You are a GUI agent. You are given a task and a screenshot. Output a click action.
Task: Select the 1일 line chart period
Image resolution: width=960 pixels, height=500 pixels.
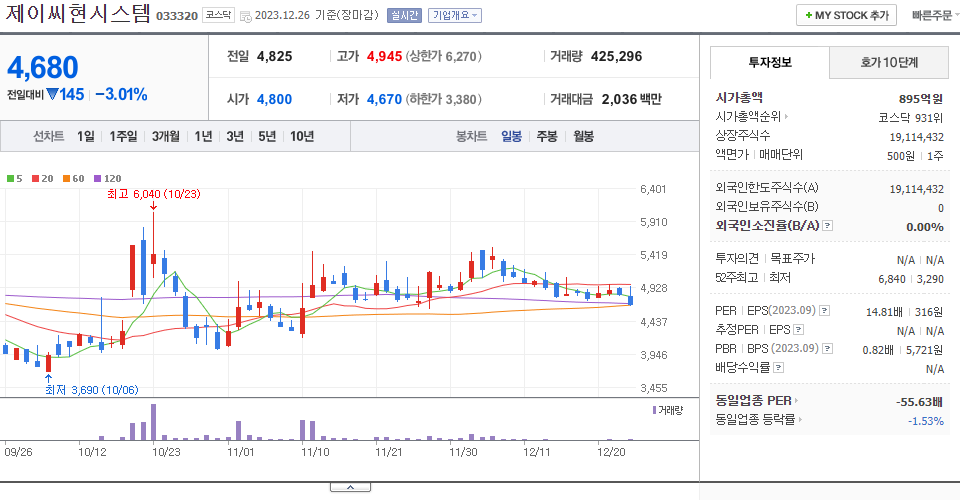pyautogui.click(x=86, y=136)
